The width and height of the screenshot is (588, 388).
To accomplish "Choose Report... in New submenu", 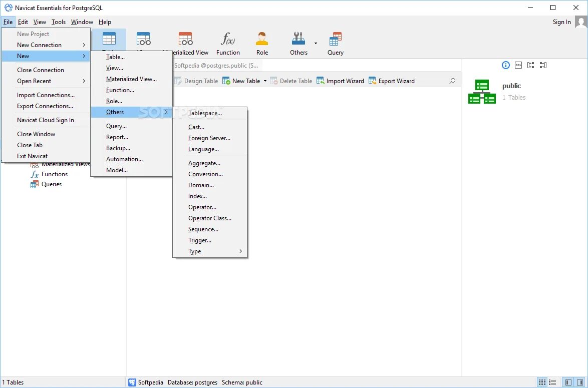I will (132, 137).
